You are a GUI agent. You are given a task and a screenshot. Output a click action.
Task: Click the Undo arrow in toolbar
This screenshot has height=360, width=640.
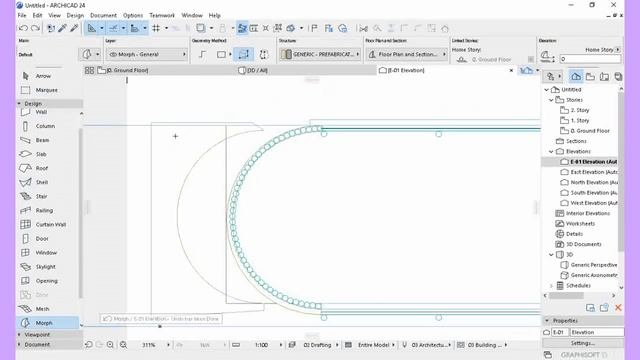tap(23, 28)
